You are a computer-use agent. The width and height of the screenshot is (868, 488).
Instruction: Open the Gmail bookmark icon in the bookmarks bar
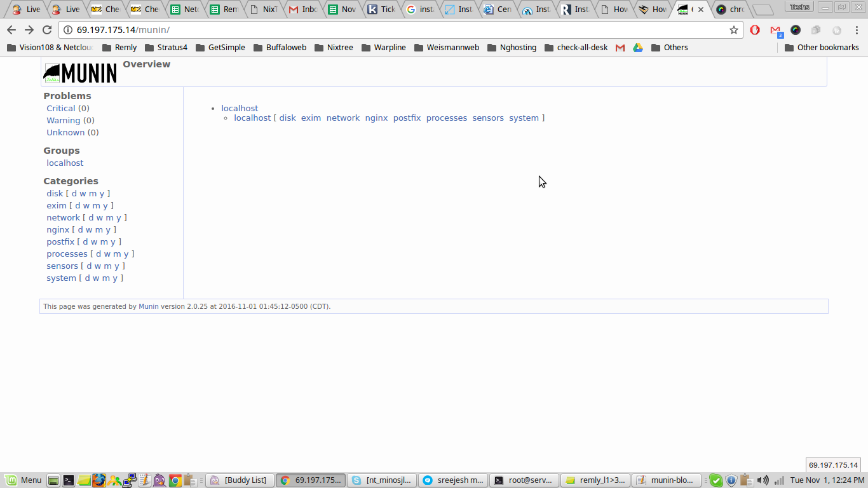point(620,48)
